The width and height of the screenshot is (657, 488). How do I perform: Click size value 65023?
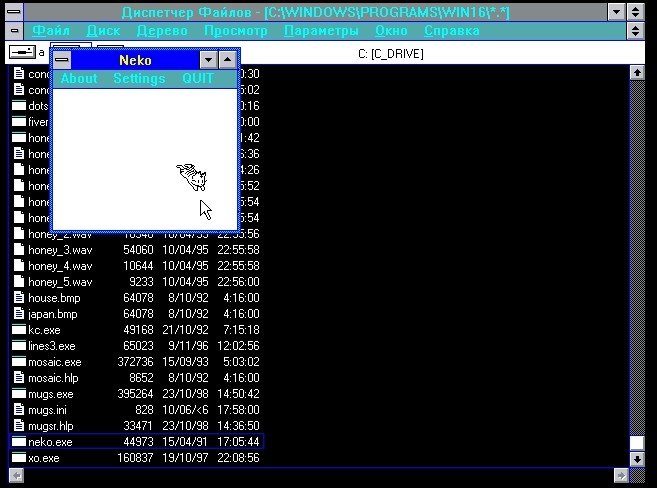pos(138,346)
